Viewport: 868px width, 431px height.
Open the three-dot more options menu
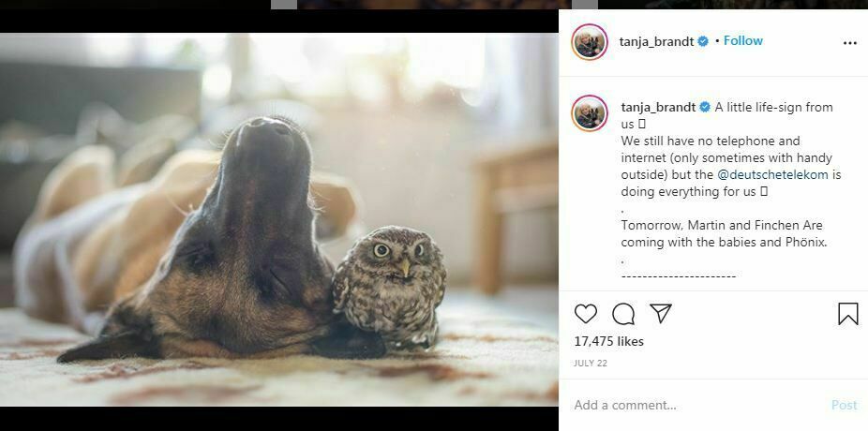[x=849, y=43]
